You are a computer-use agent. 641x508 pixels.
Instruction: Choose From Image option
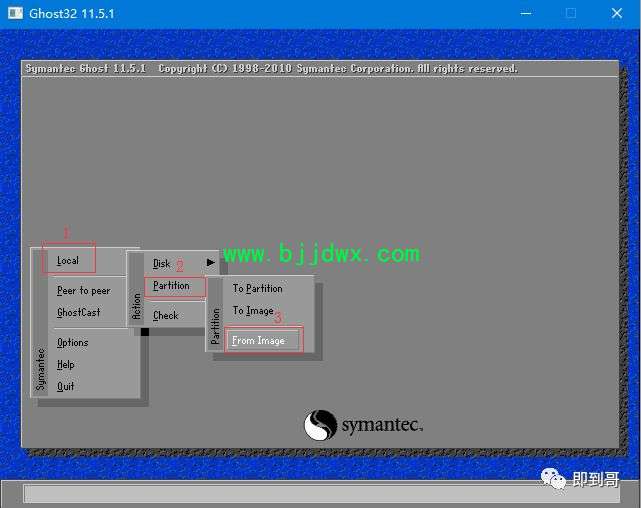tap(258, 340)
